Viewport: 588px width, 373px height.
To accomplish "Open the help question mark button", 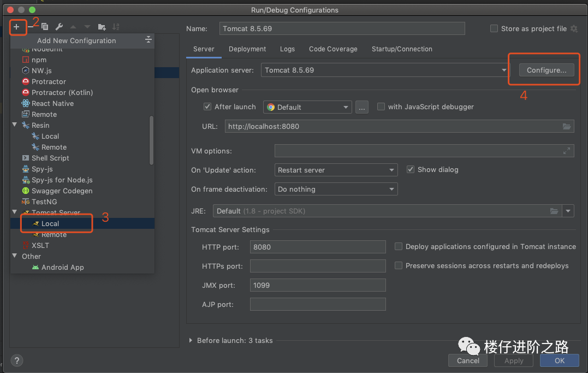I will pyautogui.click(x=16, y=360).
